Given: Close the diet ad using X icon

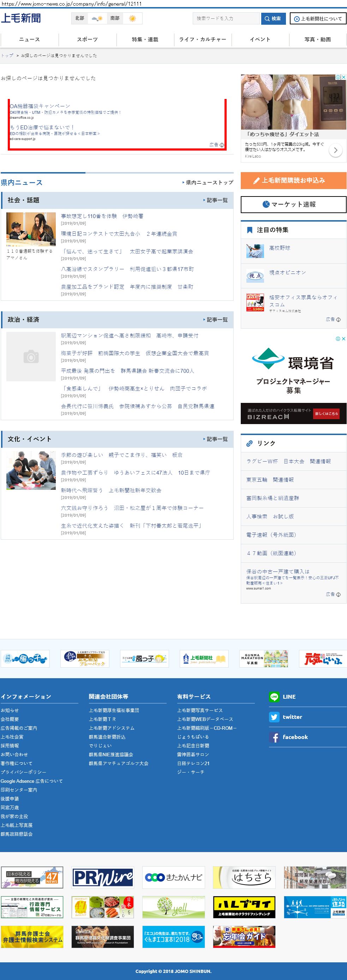Looking at the screenshot, I should [x=343, y=77].
